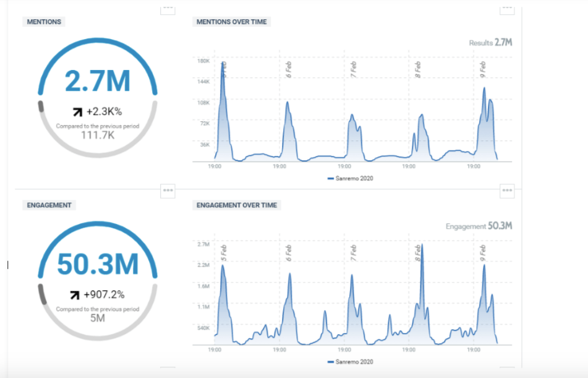Open the options menu for Engagement widget

168,191
